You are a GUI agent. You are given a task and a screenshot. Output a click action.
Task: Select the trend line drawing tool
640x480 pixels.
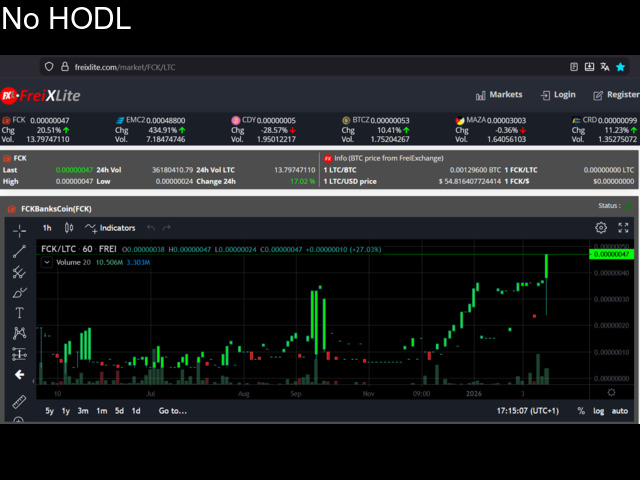point(19,251)
